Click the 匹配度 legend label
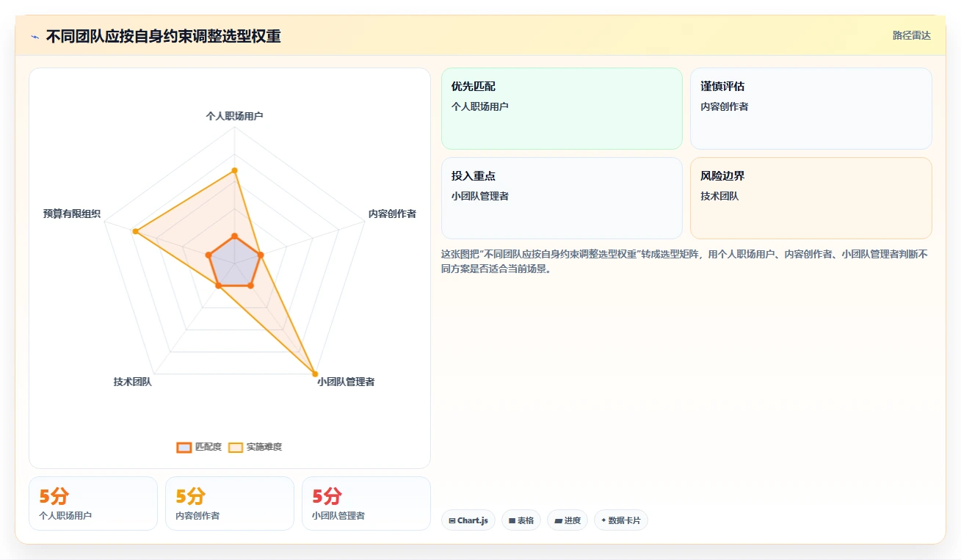 pyautogui.click(x=208, y=447)
